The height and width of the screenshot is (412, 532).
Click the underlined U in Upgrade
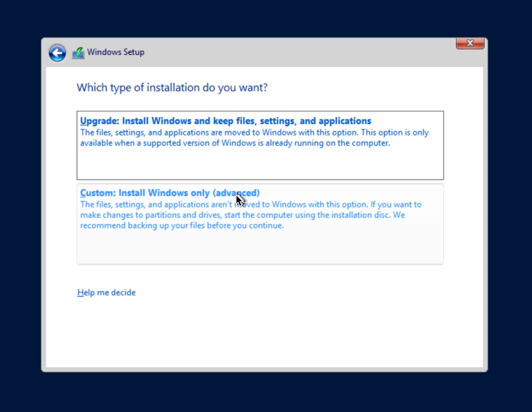click(x=83, y=121)
